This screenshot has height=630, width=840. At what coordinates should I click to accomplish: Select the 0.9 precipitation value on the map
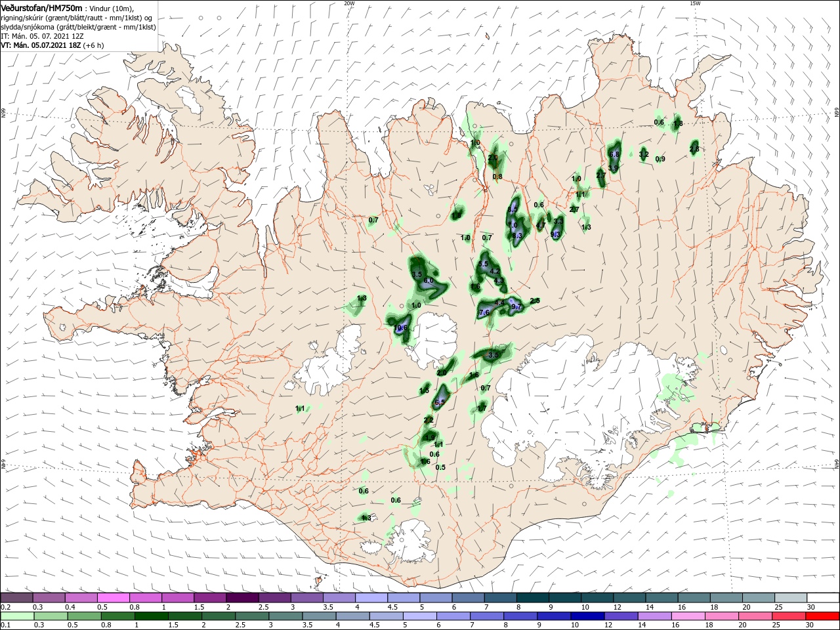[660, 159]
